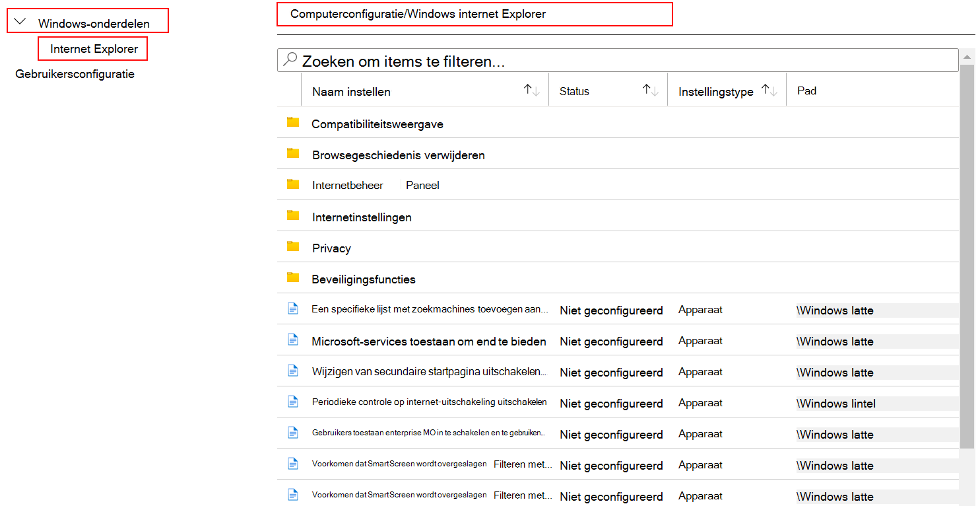Image resolution: width=980 pixels, height=506 pixels.
Task: Click the Naam instellen column header
Action: pos(351,92)
